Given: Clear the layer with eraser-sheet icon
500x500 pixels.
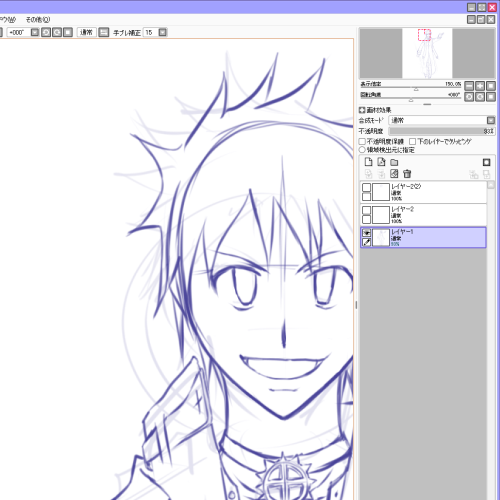Looking at the screenshot, I should (x=394, y=174).
